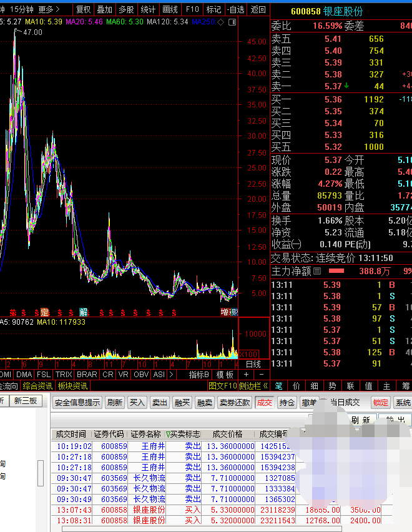The width and height of the screenshot is (412, 532).
Task: Click the 锁定 lock button
Action: 380,403
